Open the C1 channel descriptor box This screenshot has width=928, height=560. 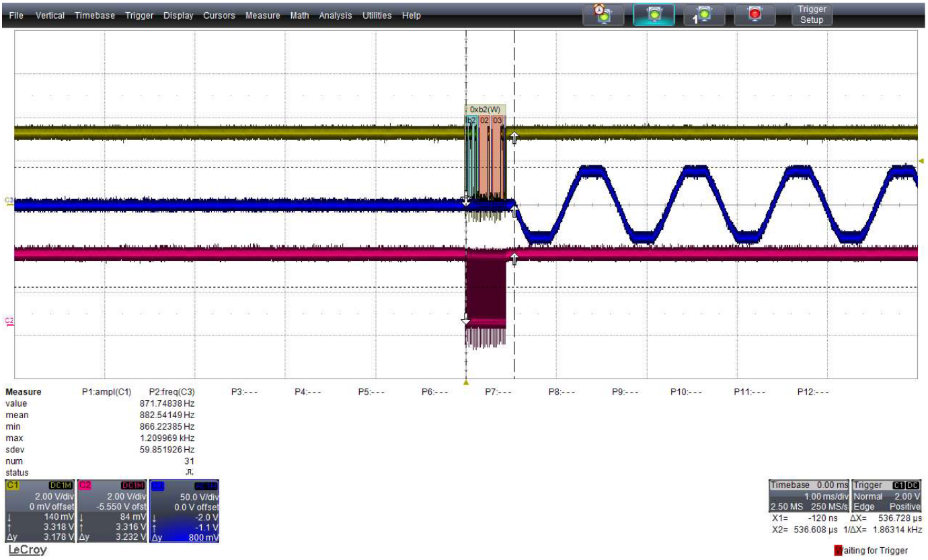click(39, 511)
